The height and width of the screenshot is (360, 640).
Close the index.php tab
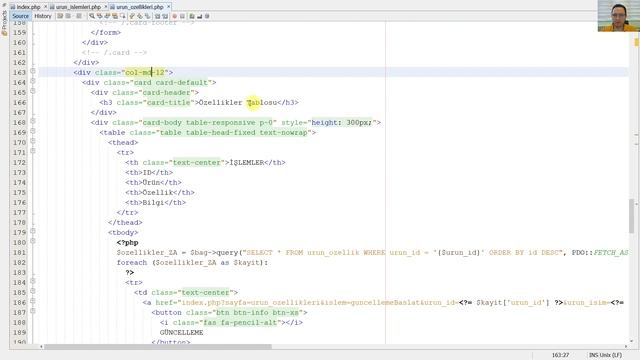click(45, 7)
